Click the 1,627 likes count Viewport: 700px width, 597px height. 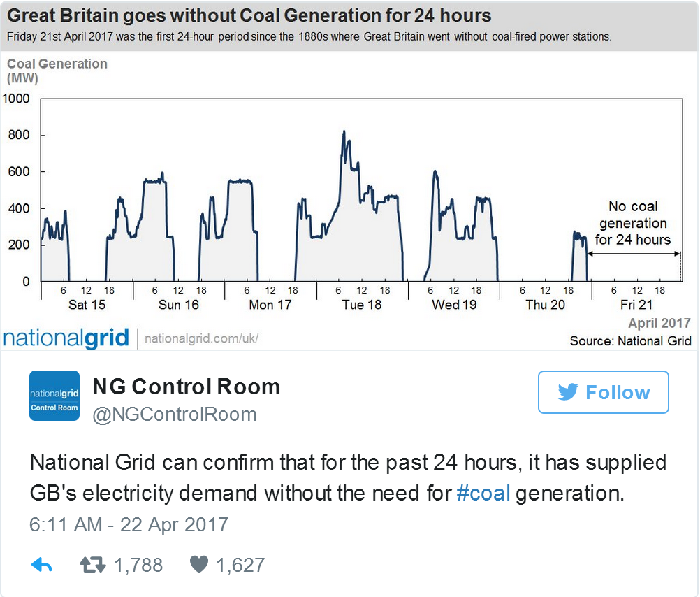[x=240, y=566]
